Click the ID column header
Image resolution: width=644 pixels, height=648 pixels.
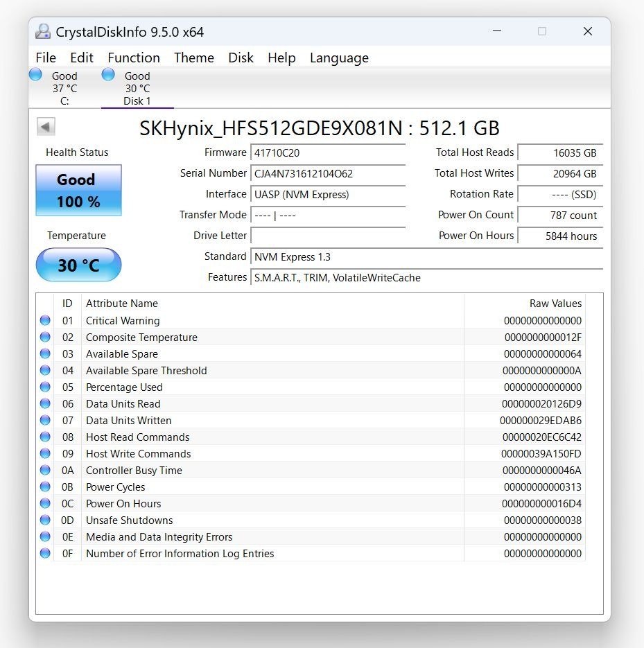67,304
